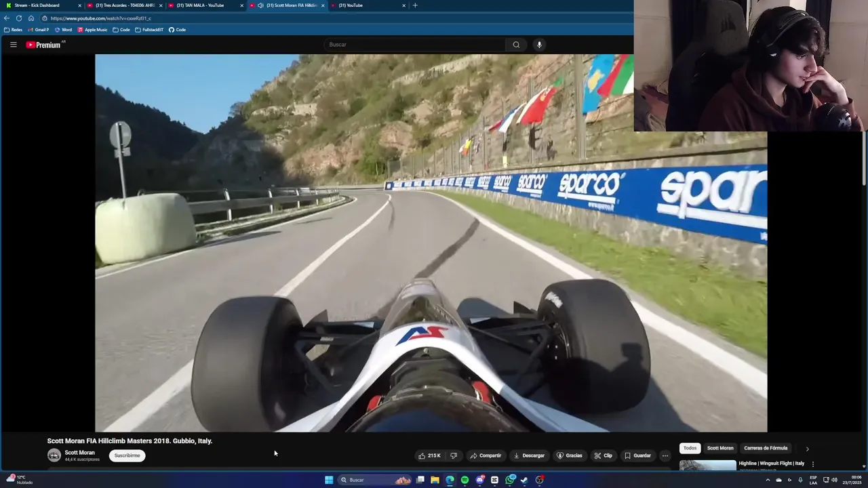Viewport: 868px width, 488px height.
Task: Close the TAN MALA tab
Action: [241, 5]
